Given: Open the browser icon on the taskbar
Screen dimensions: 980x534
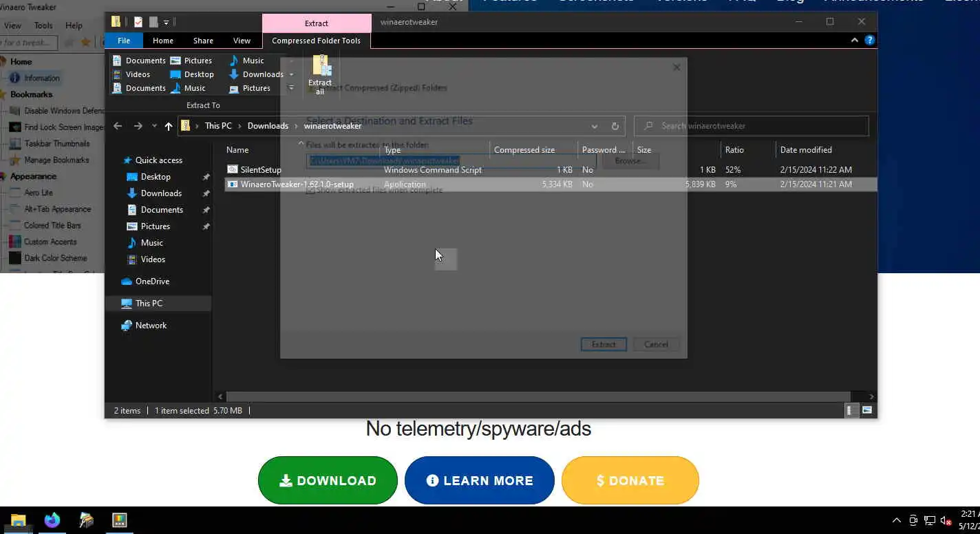Looking at the screenshot, I should point(52,520).
